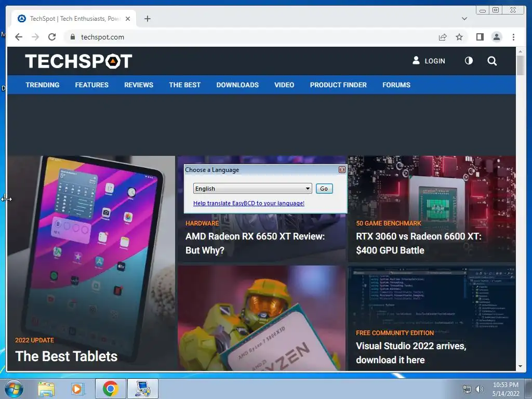Open the PRODUCT FINDER menu
Screen dimensions: 532x399
click(x=338, y=85)
